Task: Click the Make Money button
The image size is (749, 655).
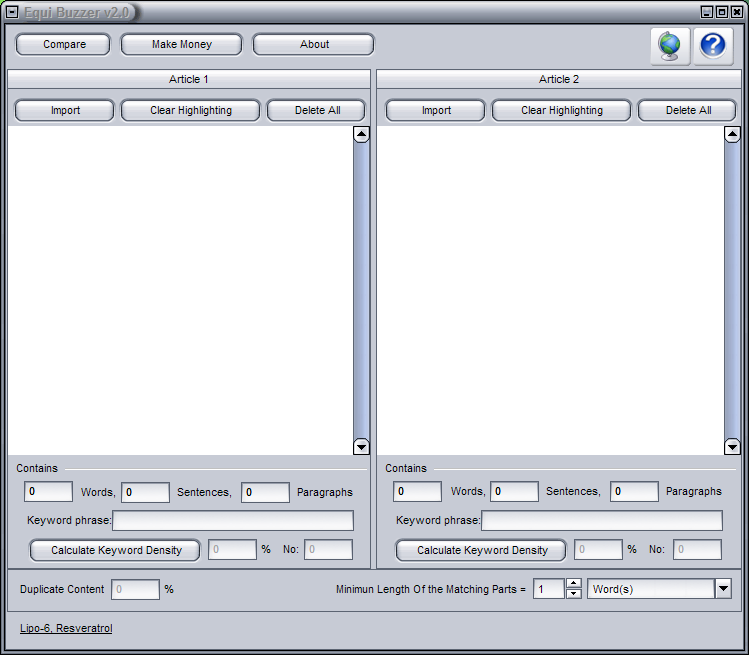Action: point(181,44)
